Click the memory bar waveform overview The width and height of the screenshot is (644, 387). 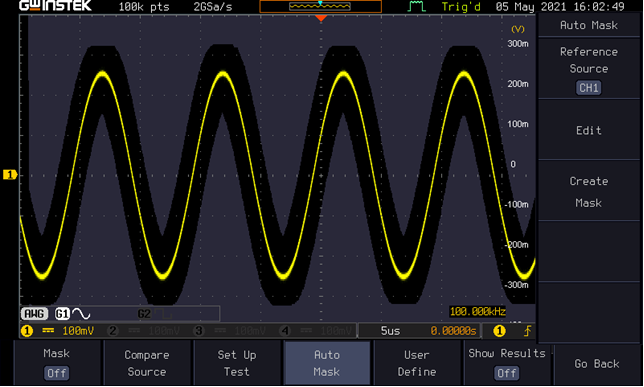(320, 7)
